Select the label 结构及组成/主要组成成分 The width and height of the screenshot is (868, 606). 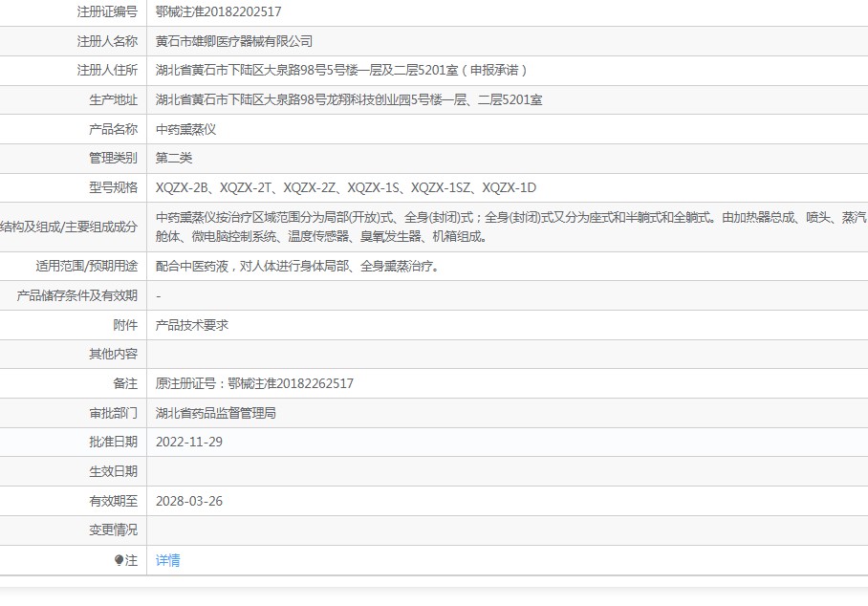[x=69, y=227]
